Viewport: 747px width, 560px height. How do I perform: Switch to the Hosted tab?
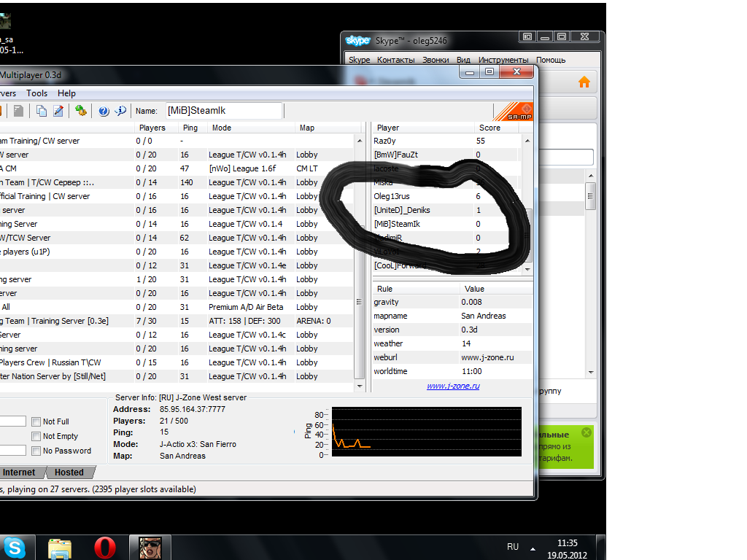tap(69, 472)
